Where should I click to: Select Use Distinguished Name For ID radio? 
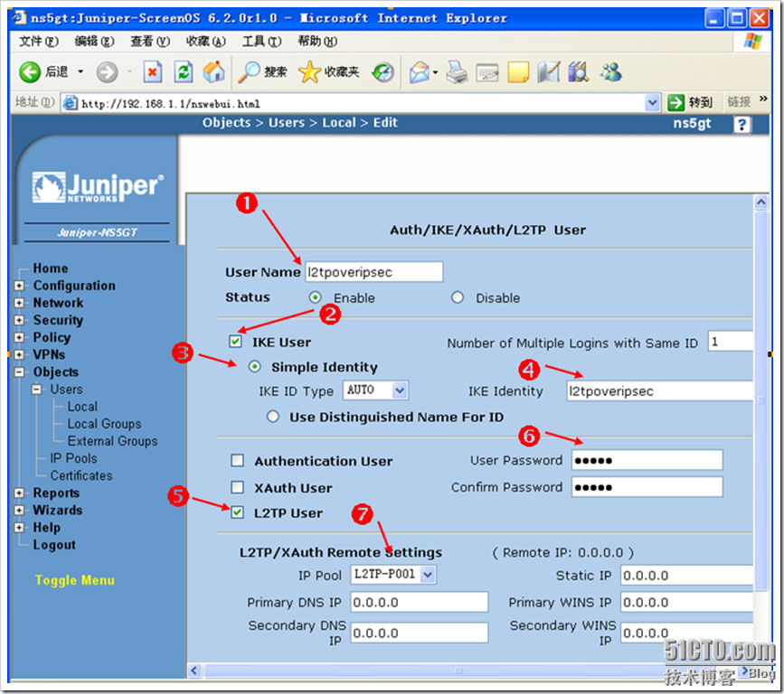(x=272, y=417)
